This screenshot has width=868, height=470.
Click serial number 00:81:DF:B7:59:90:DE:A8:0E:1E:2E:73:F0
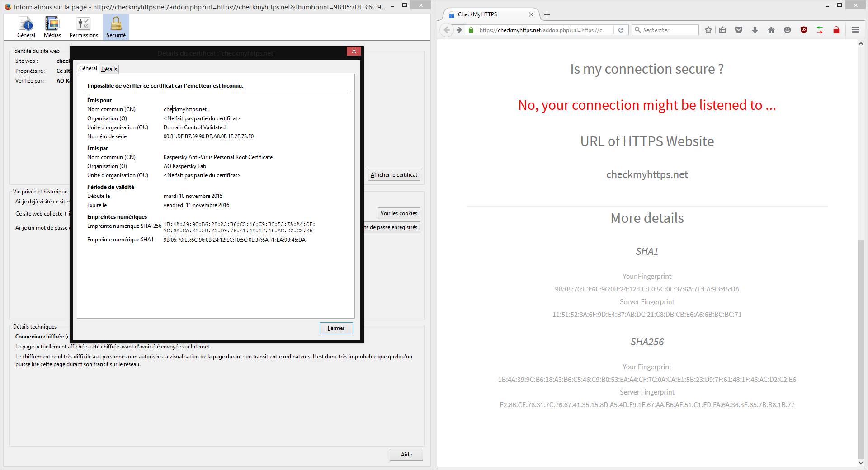tap(208, 136)
